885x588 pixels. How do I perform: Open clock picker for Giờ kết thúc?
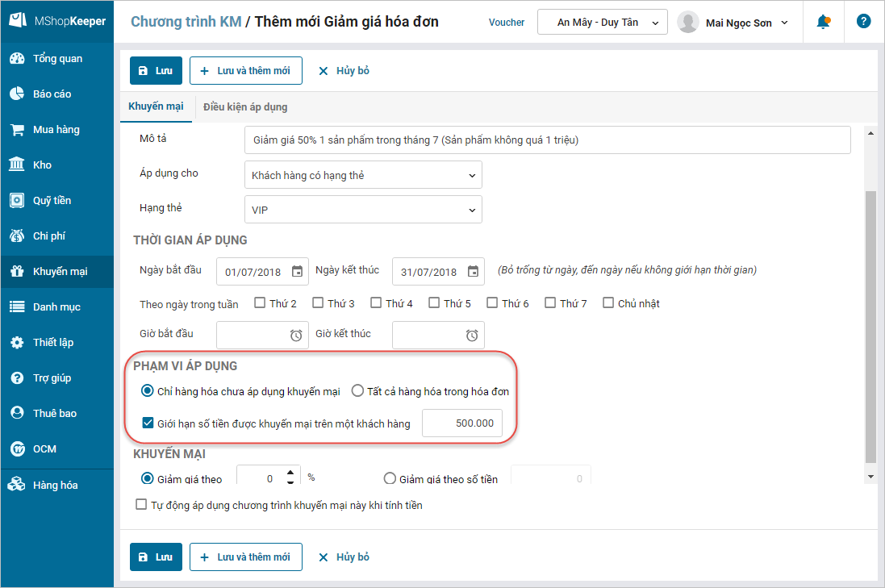coord(473,335)
